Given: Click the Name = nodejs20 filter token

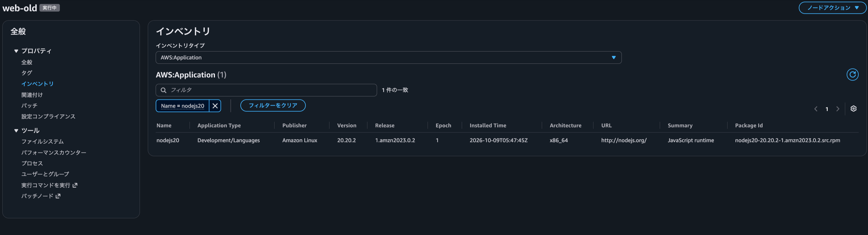Looking at the screenshot, I should coord(182,106).
